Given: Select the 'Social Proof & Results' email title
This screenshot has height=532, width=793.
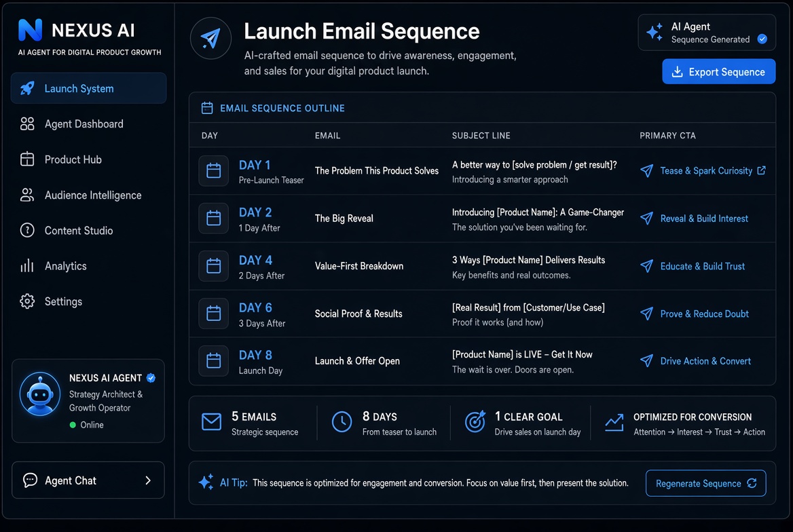Looking at the screenshot, I should (x=358, y=313).
